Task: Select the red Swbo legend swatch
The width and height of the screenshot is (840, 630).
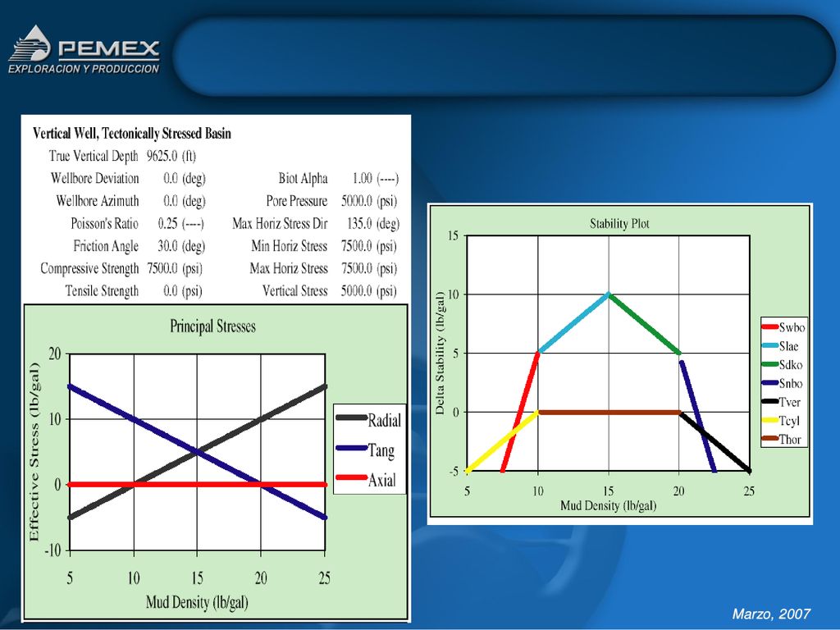Action: pyautogui.click(x=769, y=327)
